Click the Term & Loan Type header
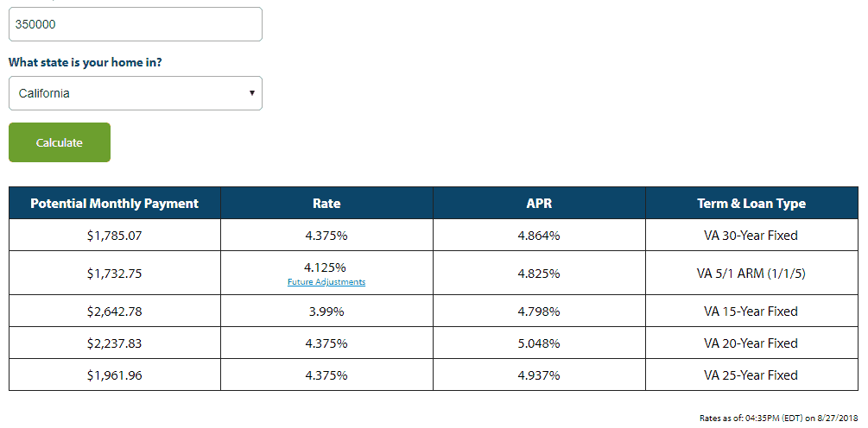The height and width of the screenshot is (428, 868). [751, 204]
